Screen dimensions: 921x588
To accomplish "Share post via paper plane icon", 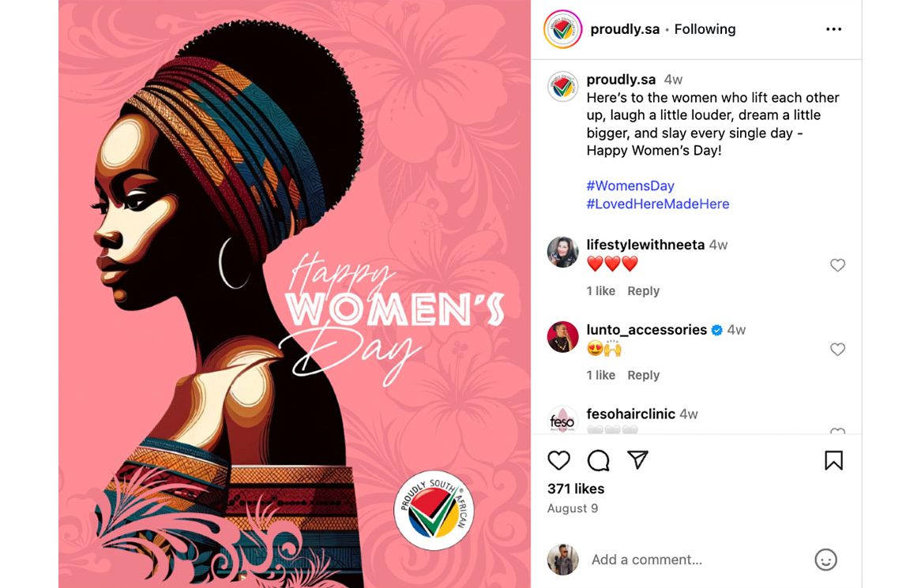I will (637, 460).
